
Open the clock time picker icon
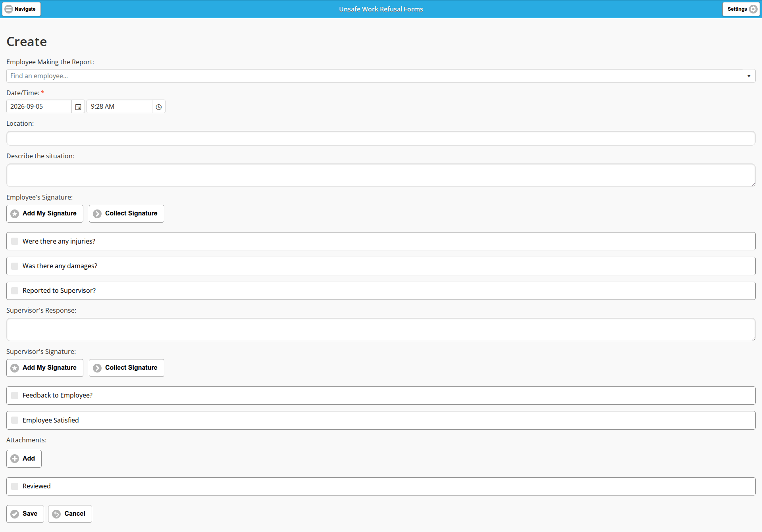point(159,107)
